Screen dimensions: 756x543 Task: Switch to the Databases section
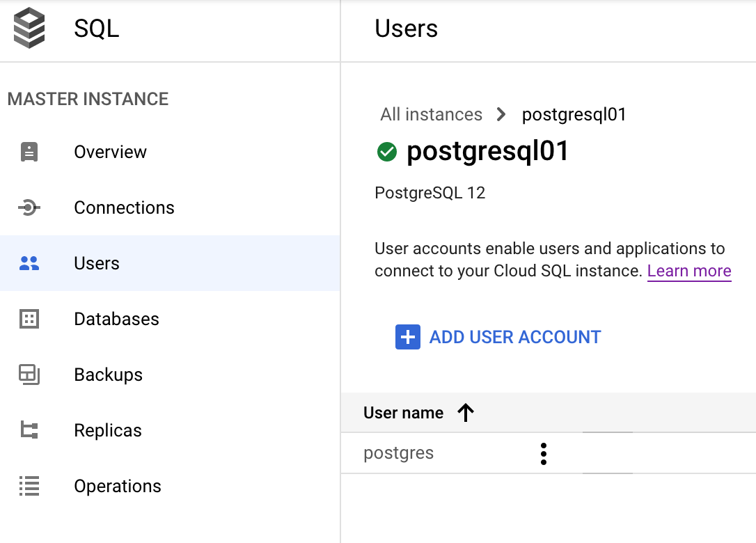pos(116,319)
